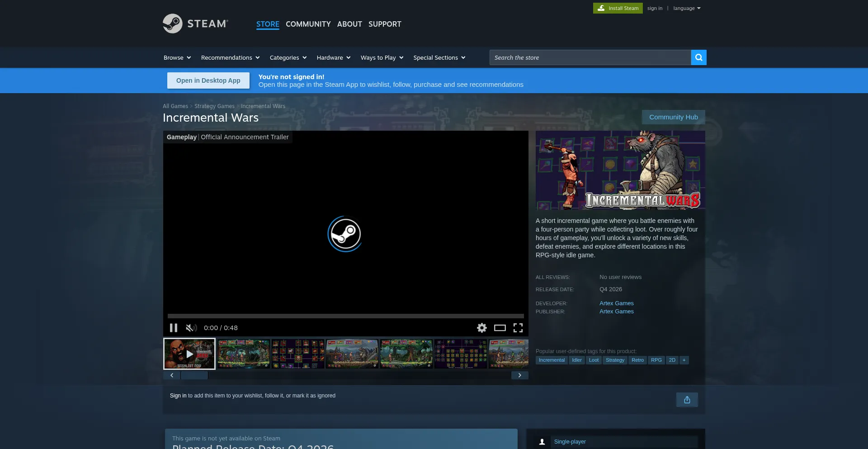
Task: Expand the Ways to Play dropdown
Action: coord(382,57)
